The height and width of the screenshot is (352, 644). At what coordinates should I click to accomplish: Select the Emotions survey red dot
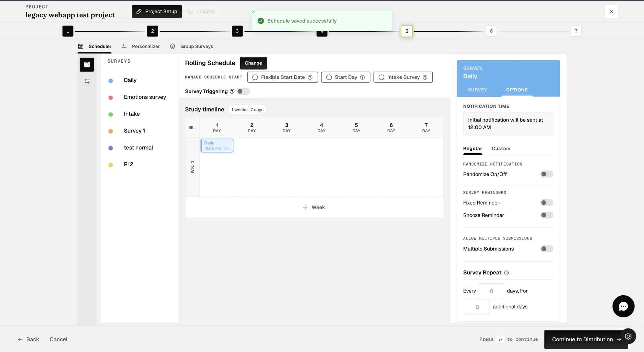111,98
